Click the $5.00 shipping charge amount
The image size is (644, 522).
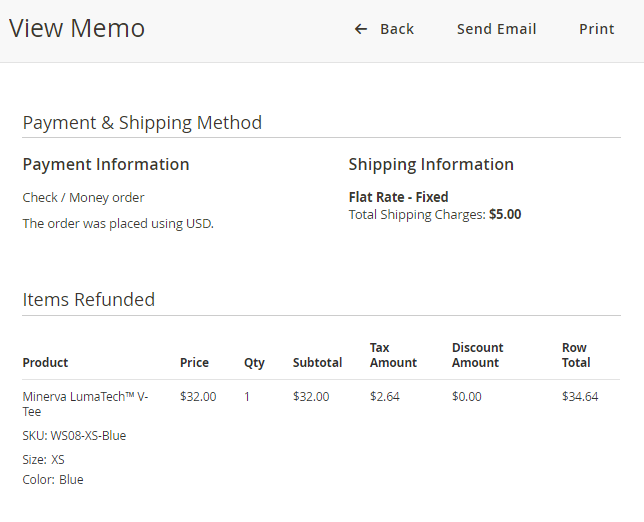(505, 214)
